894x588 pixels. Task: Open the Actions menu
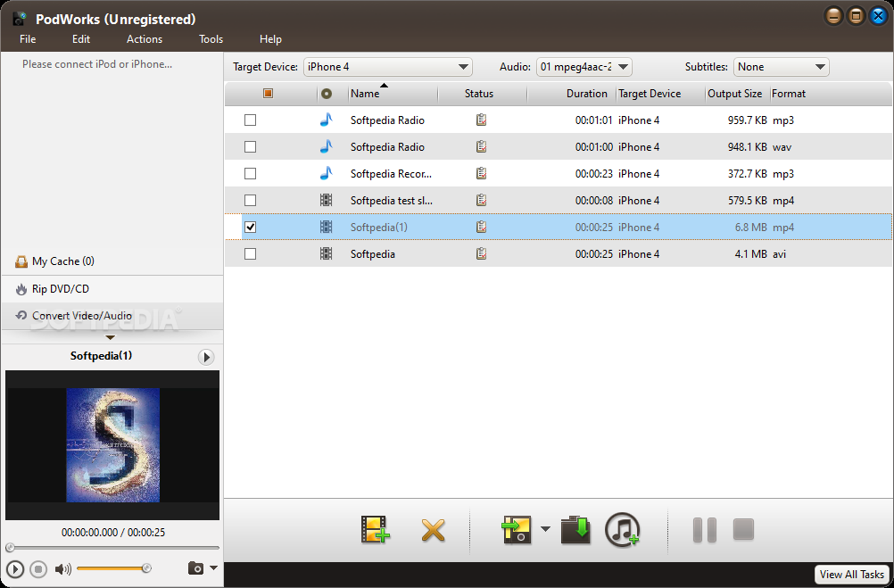145,39
